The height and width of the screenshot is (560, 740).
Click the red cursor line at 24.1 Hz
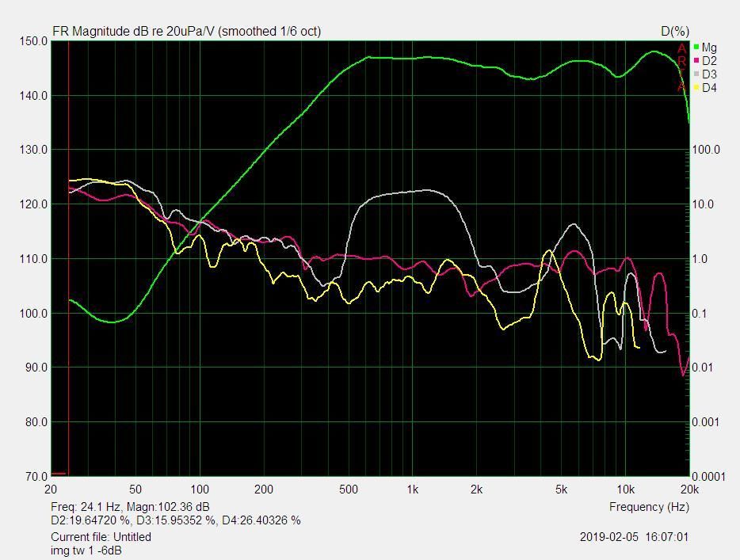[x=69, y=258]
